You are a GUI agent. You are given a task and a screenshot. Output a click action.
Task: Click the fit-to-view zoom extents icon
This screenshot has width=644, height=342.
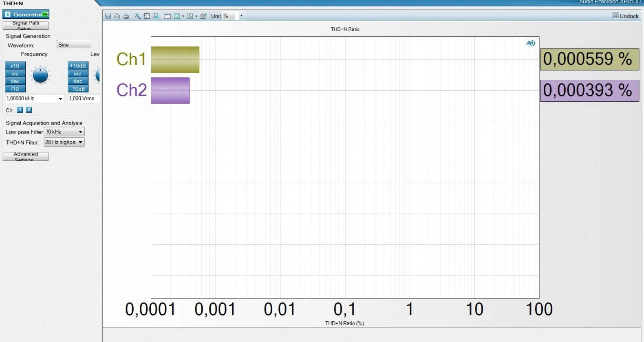pos(147,16)
